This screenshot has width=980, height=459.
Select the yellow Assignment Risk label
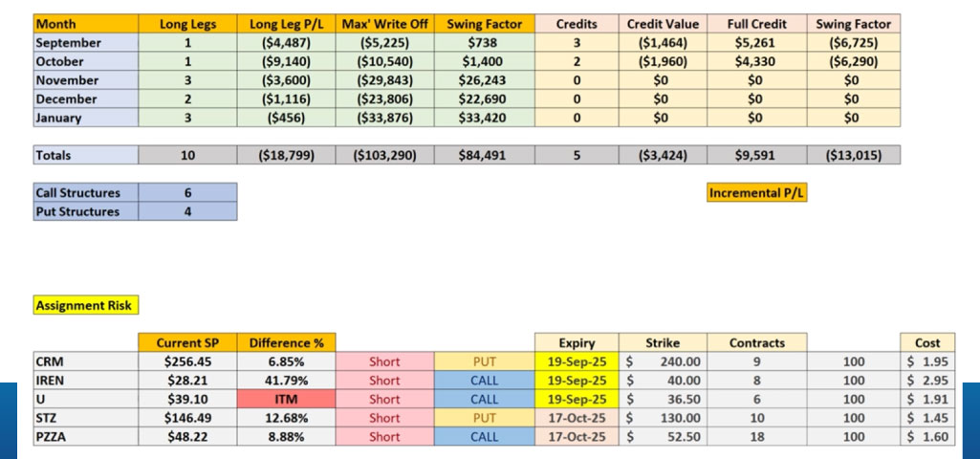pos(84,306)
